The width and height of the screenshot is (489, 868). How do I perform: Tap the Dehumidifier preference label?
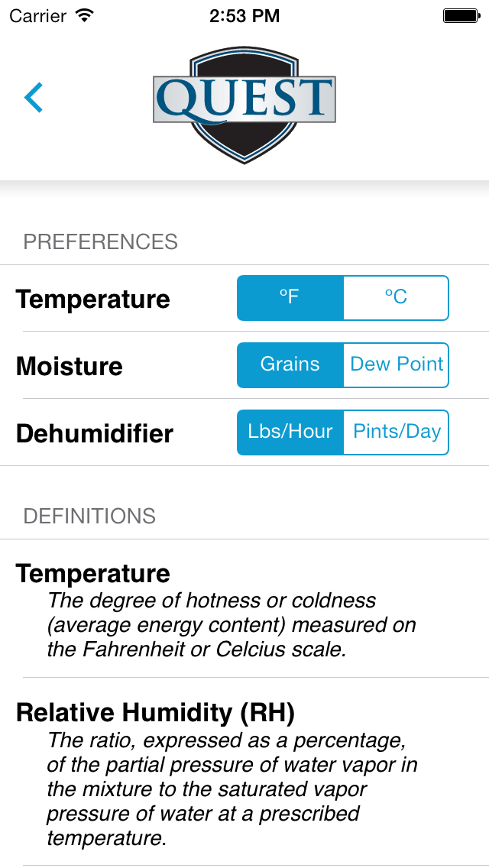pyautogui.click(x=95, y=434)
